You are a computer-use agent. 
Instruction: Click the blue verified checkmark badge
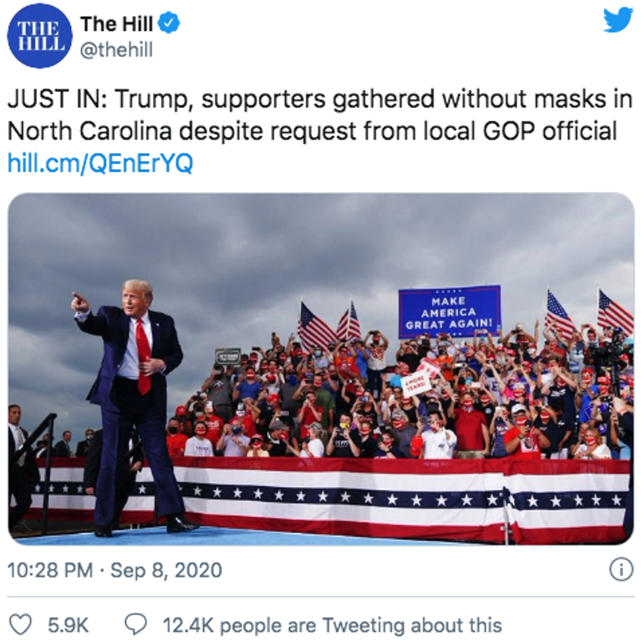[170, 24]
